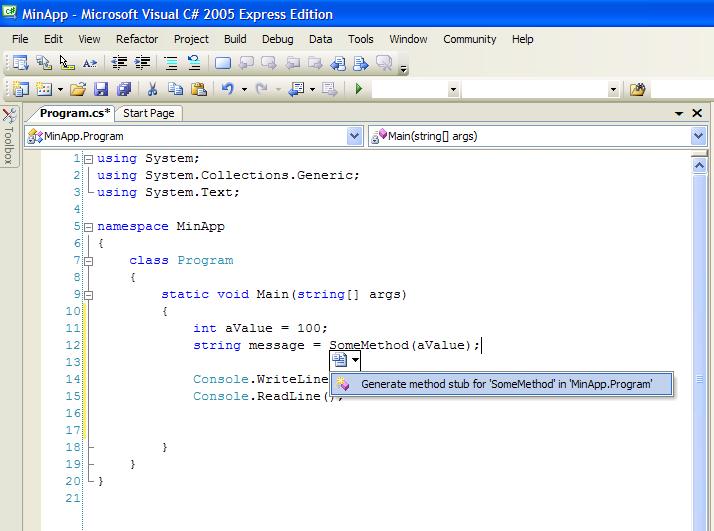Close the Program.cs document with X
The image size is (714, 531).
(697, 113)
